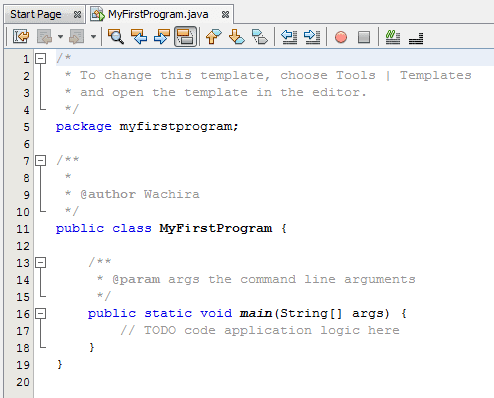Click Next Bookmark down-arrow icon
Image resolution: width=494 pixels, height=398 pixels.
[x=236, y=36]
